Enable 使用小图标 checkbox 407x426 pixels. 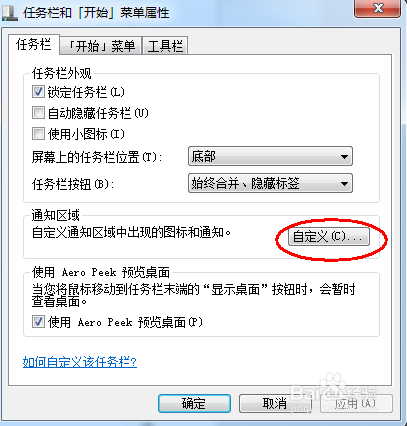click(38, 134)
